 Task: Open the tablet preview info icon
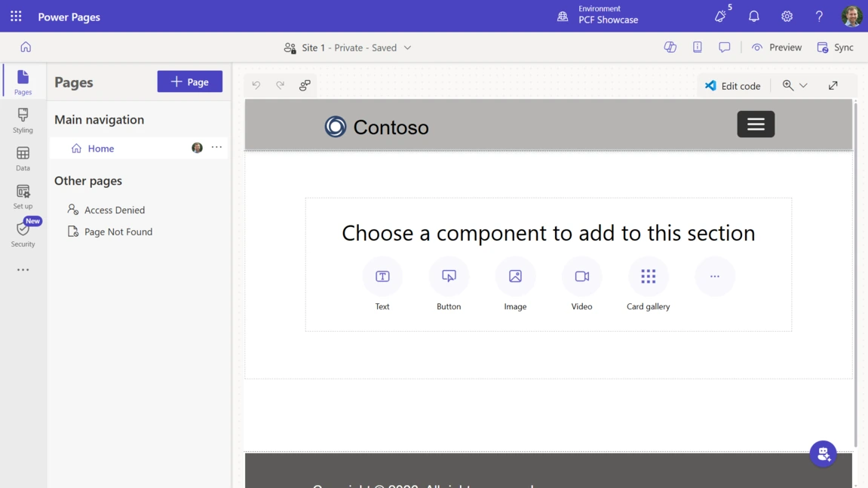(x=698, y=47)
